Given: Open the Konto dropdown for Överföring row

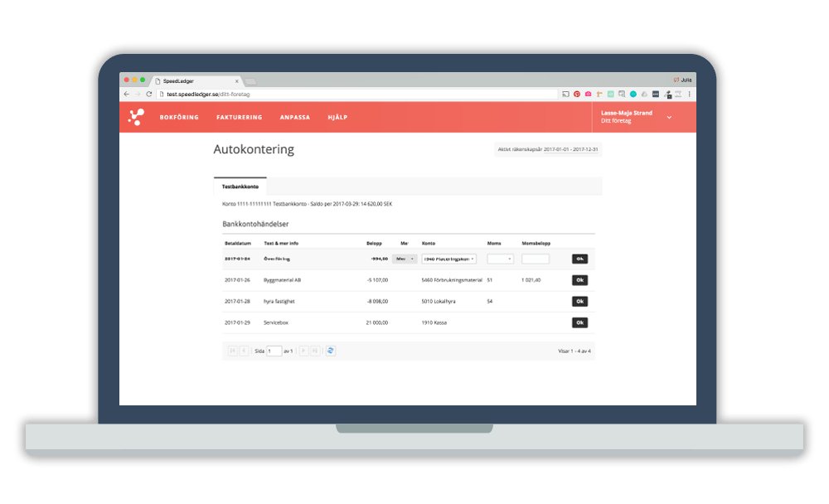Looking at the screenshot, I should click(x=449, y=259).
